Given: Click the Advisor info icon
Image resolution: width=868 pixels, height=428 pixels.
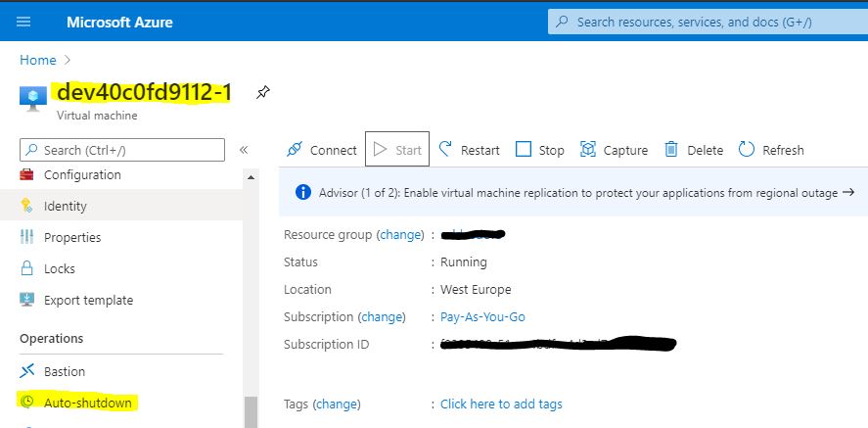Looking at the screenshot, I should click(x=302, y=193).
